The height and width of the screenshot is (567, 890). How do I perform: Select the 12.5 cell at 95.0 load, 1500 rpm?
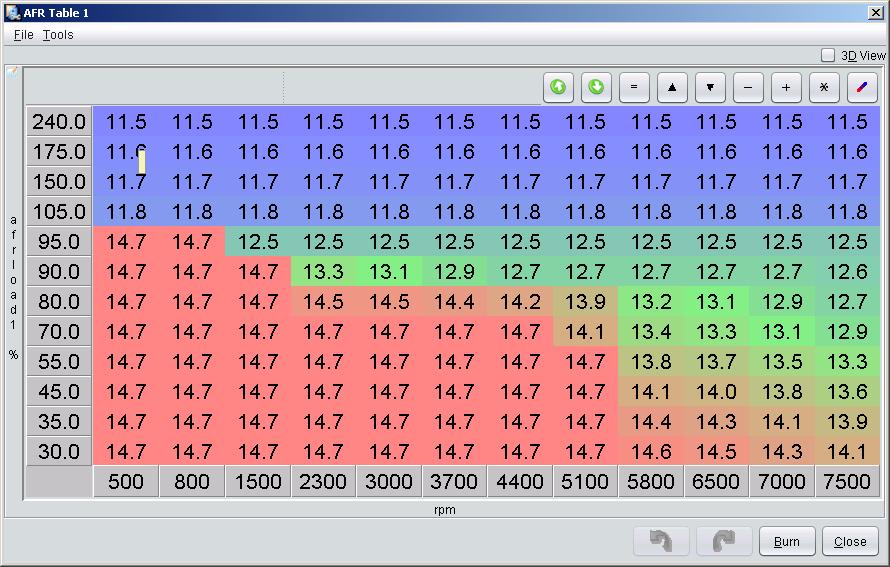258,242
